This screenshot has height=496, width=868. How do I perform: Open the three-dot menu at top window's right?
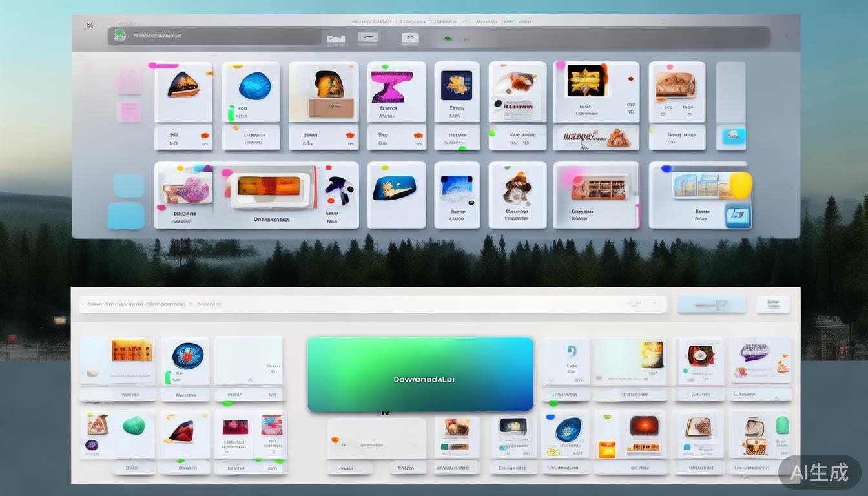click(x=786, y=37)
